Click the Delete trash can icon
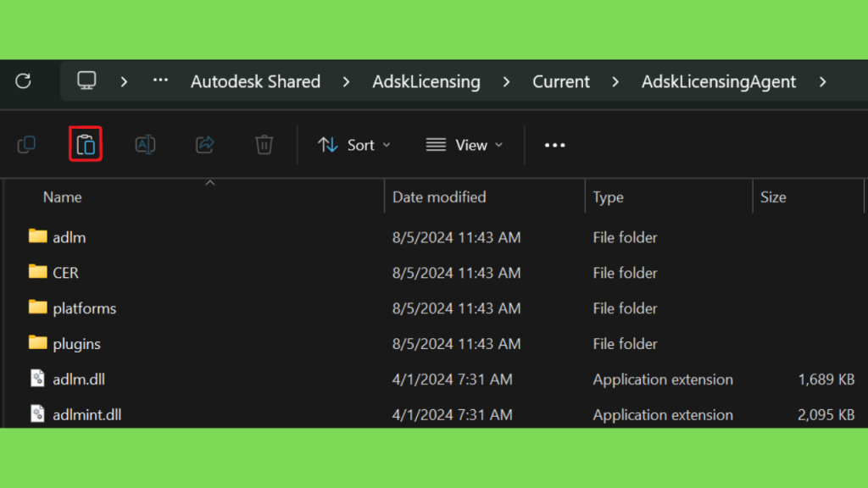The height and width of the screenshot is (488, 868). [264, 145]
